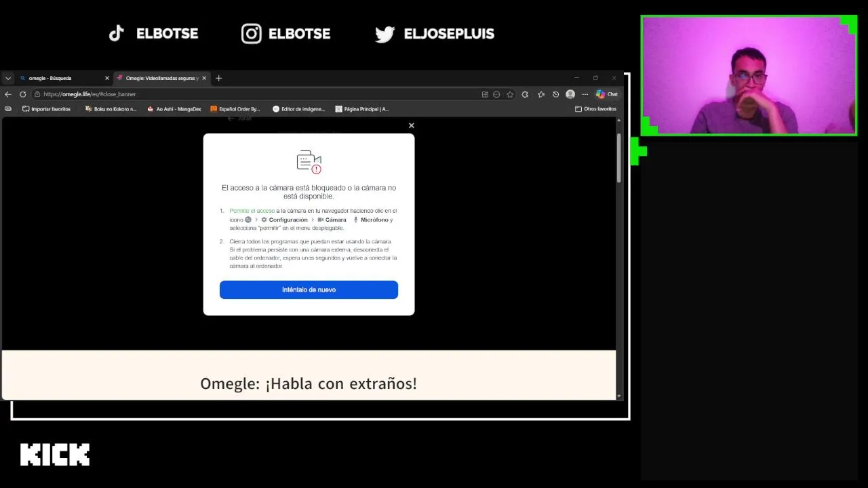The width and height of the screenshot is (868, 488).
Task: Click the circular face icon in address bar
Action: coord(496,94)
